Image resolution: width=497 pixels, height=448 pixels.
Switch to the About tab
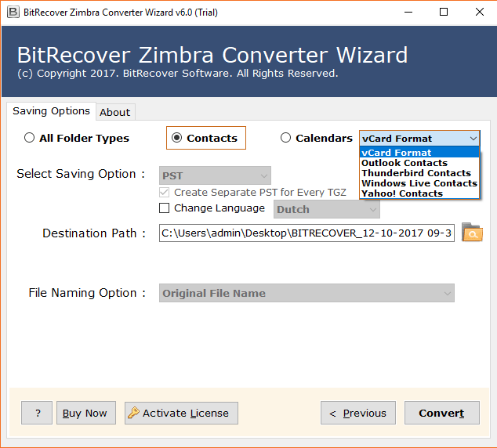115,112
